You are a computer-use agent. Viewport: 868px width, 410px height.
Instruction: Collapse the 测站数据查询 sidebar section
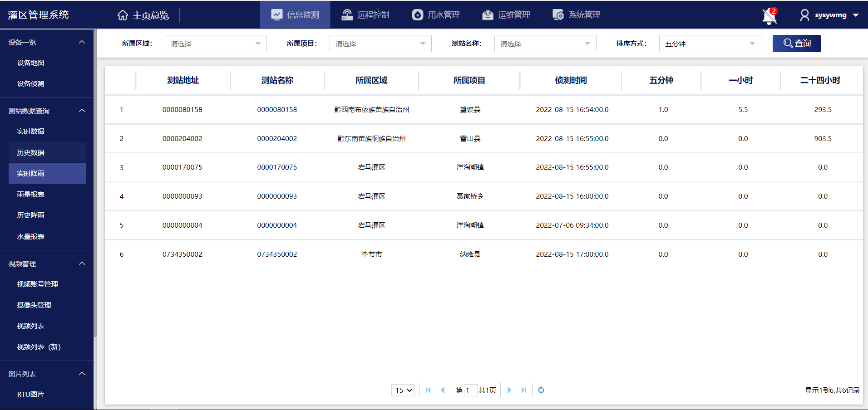[82, 111]
